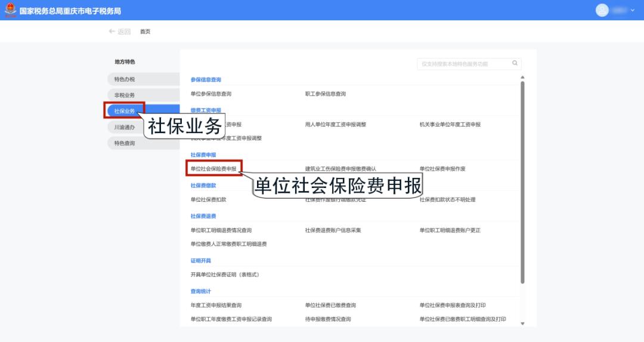Open 开具单位社保费证明（表格式）

[x=224, y=275]
